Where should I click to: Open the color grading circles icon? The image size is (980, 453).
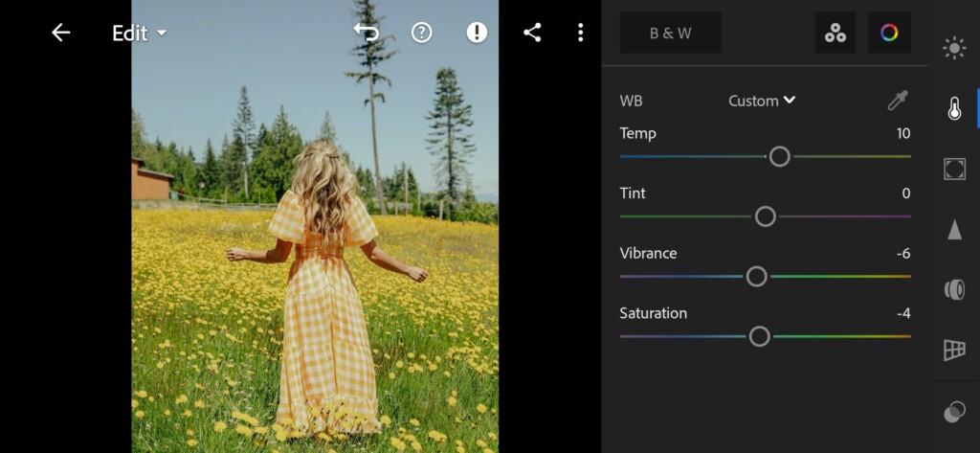[835, 33]
